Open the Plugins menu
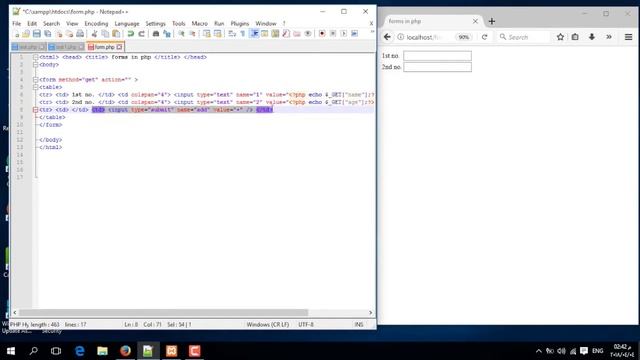The width and height of the screenshot is (640, 360). tap(240, 24)
